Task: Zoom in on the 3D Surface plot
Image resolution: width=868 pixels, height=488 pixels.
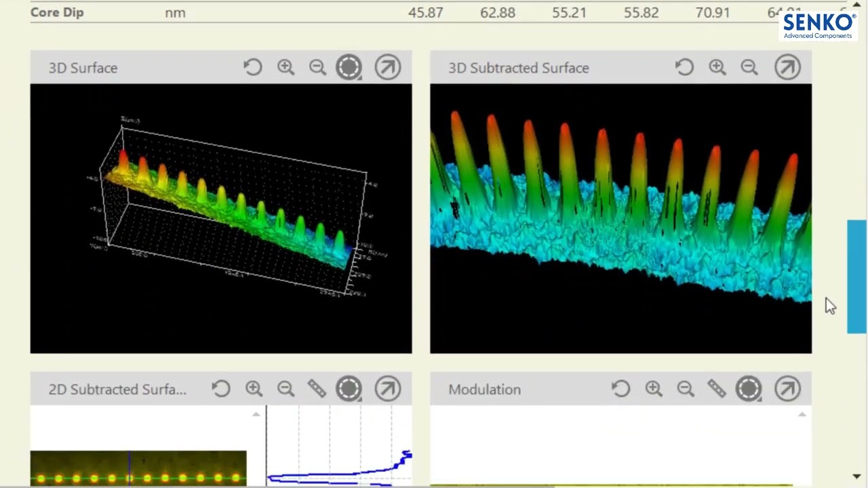Action: (285, 67)
